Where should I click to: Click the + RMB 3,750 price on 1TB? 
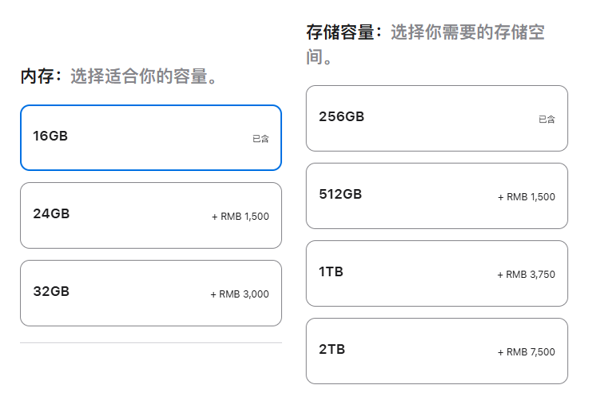click(526, 275)
